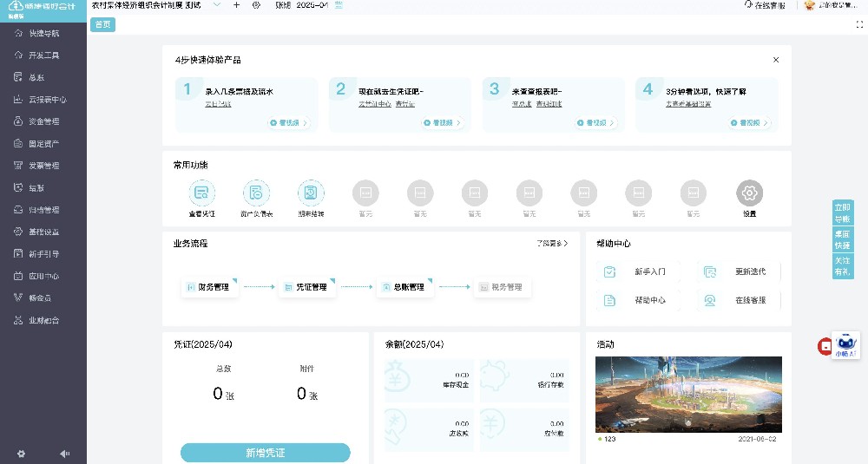Switch to the 首页 tab
This screenshot has height=464, width=868.
click(x=102, y=24)
